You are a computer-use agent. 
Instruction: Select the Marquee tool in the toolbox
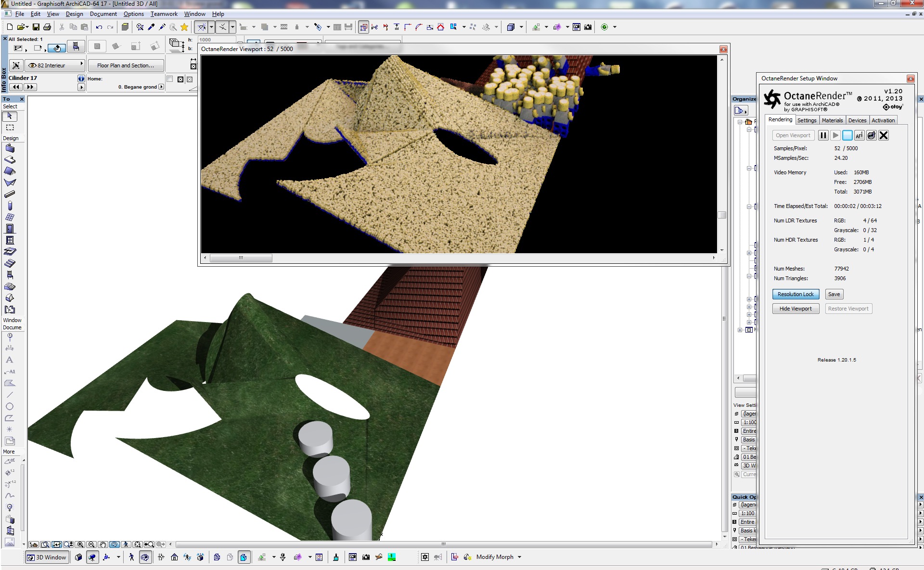[10, 128]
